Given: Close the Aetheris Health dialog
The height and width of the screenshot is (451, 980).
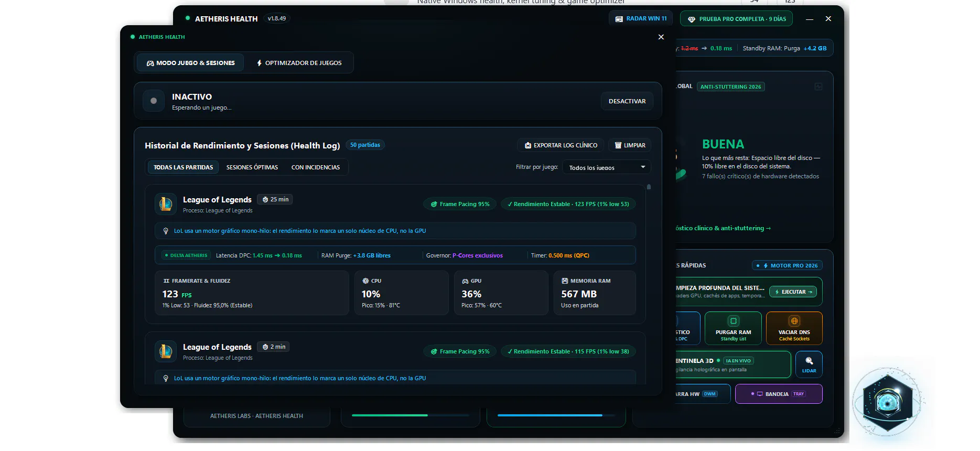Looking at the screenshot, I should pyautogui.click(x=661, y=37).
